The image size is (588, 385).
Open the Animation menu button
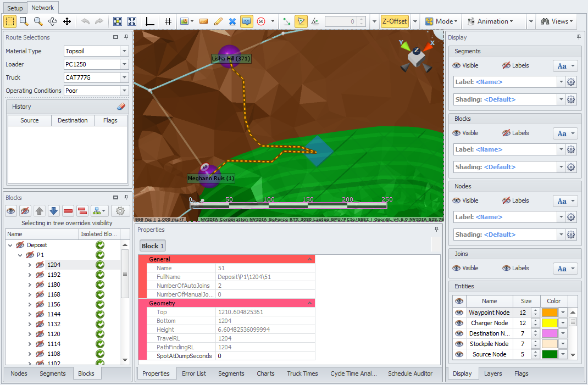tap(490, 21)
